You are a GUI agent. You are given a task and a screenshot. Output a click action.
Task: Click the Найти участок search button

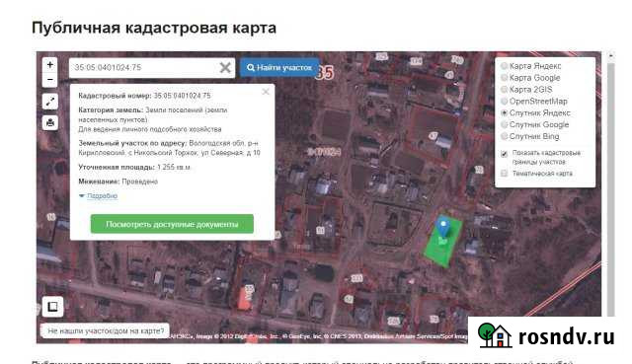(x=279, y=68)
